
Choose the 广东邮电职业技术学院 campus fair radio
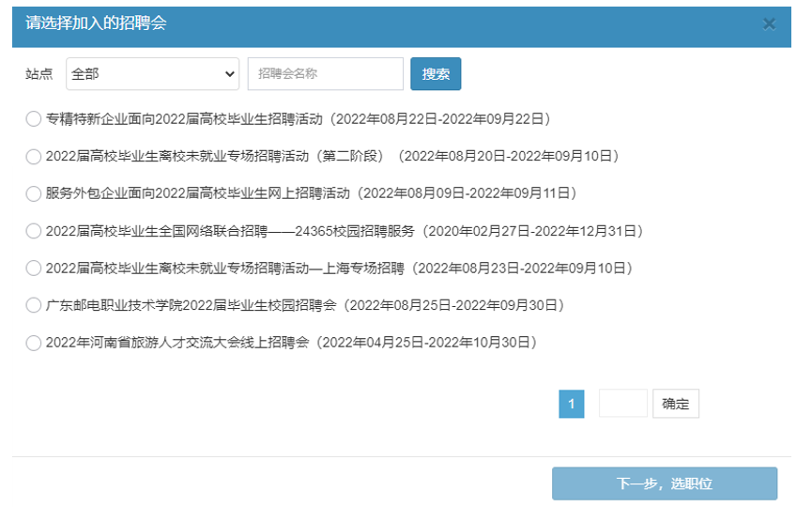(34, 306)
